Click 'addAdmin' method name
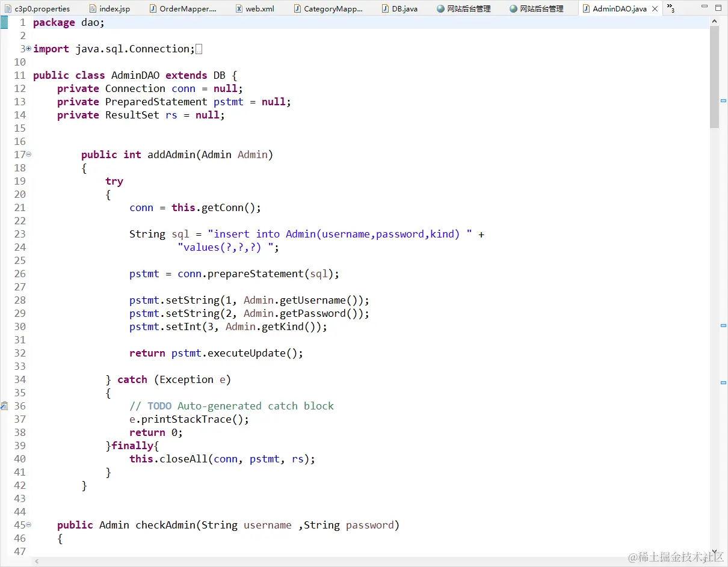The height and width of the screenshot is (567, 728). pos(171,155)
